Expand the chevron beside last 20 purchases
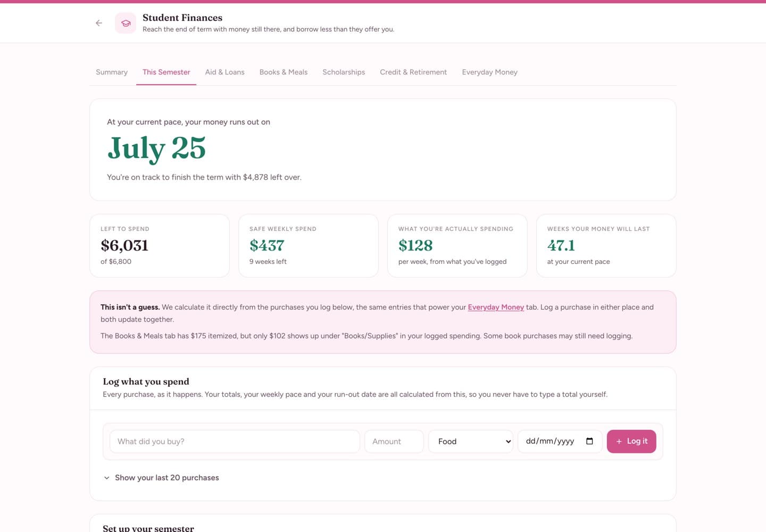This screenshot has height=532, width=766. pyautogui.click(x=107, y=478)
